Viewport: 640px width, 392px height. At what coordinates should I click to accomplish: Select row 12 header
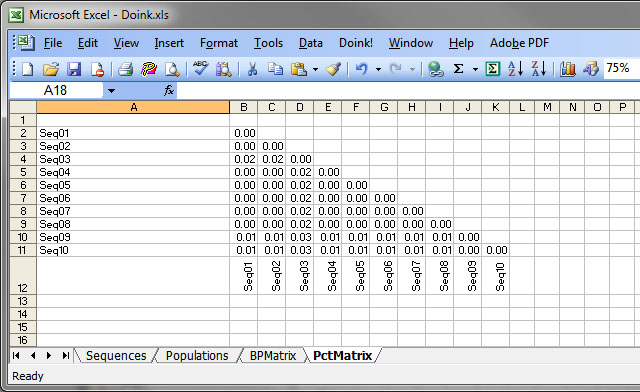click(x=23, y=276)
